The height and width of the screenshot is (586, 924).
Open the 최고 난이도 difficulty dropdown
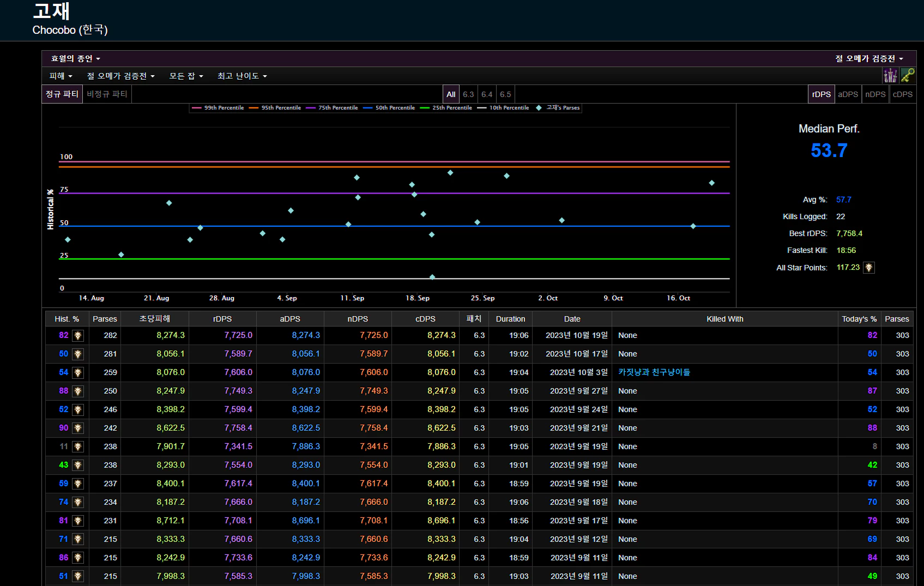[x=243, y=76]
